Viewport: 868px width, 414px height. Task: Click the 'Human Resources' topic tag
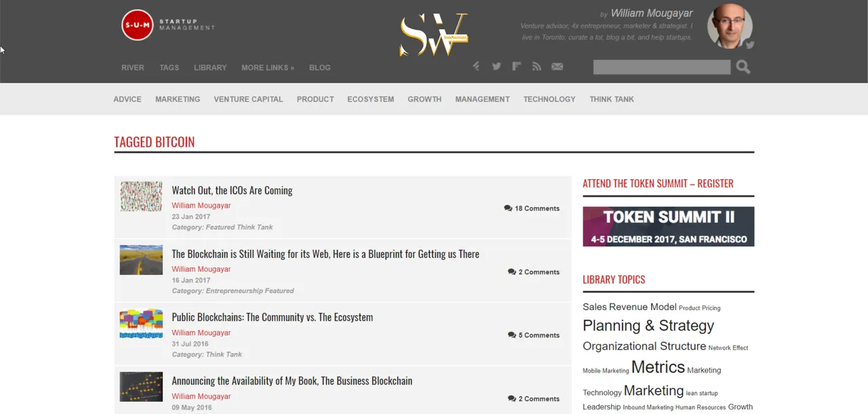click(x=701, y=408)
